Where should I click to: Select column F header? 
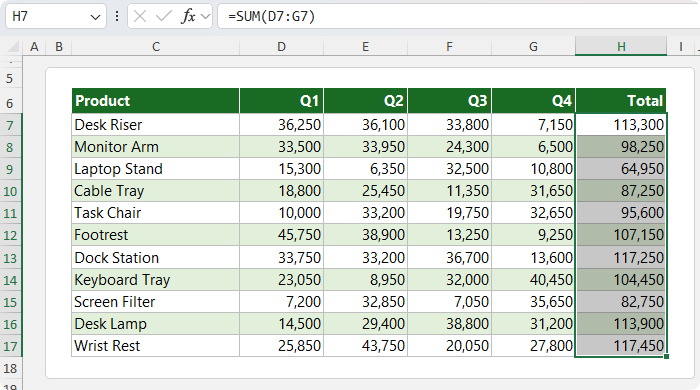(449, 46)
